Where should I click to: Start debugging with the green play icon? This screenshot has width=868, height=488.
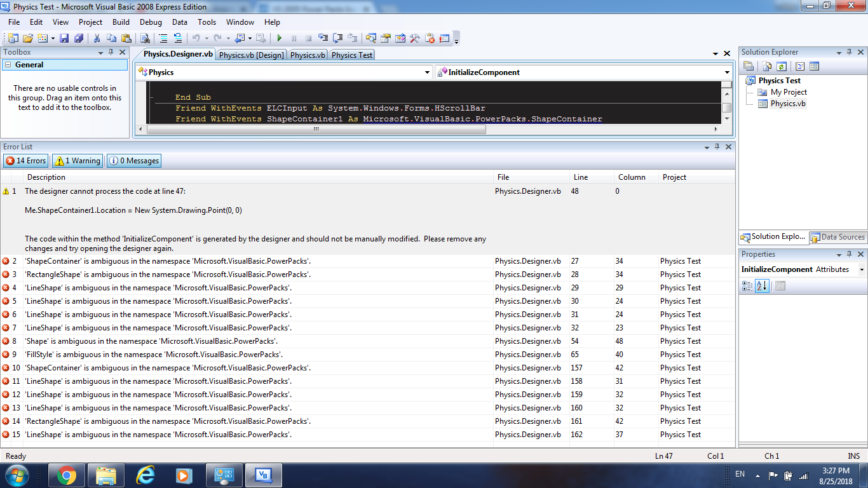coord(279,38)
